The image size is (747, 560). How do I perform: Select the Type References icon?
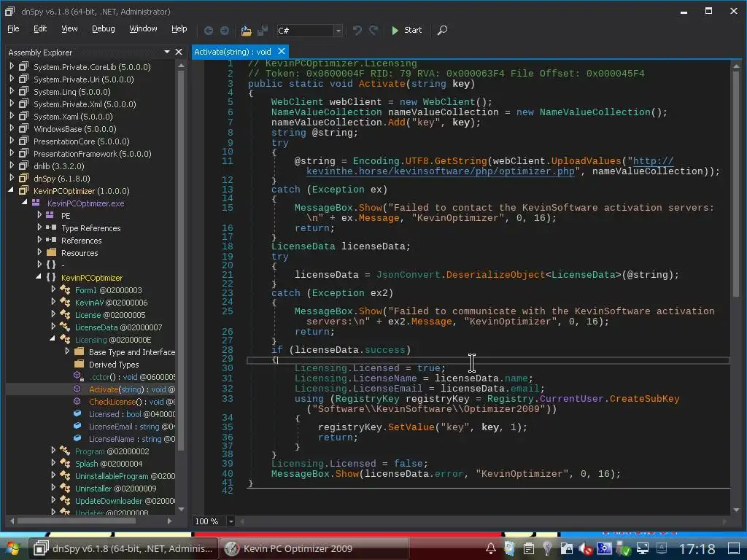51,227
